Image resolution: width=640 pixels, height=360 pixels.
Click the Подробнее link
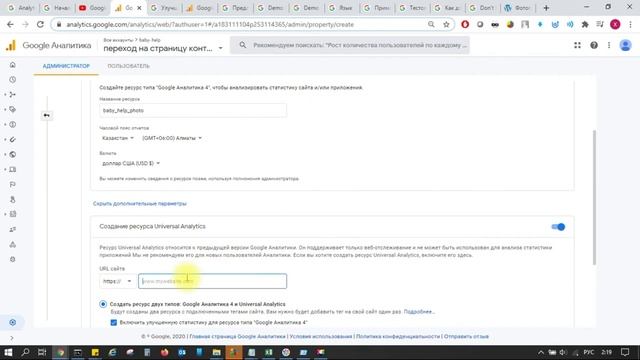tap(419, 312)
